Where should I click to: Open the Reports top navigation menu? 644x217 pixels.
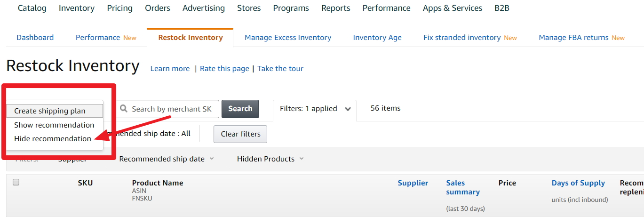(x=336, y=8)
